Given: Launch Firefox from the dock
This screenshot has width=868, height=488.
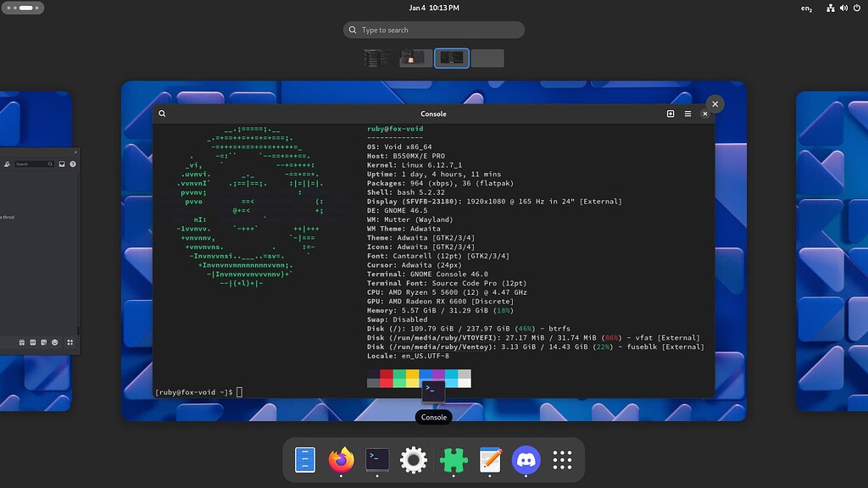Looking at the screenshot, I should click(x=341, y=460).
